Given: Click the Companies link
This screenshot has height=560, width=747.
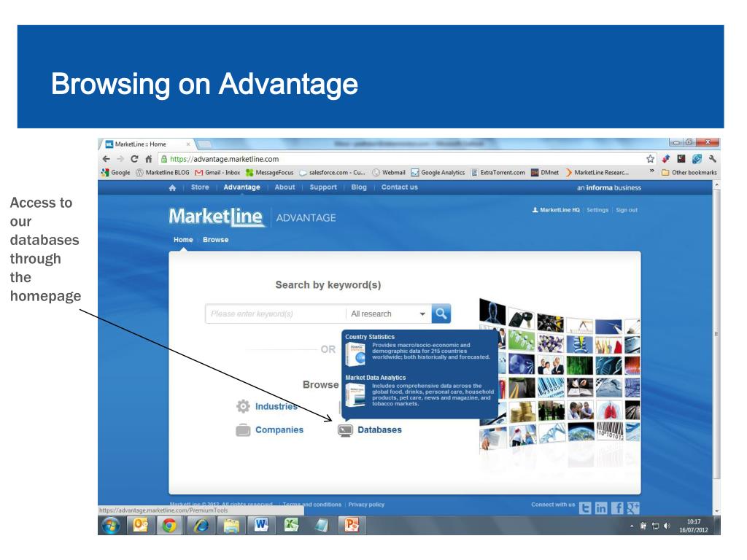Looking at the screenshot, I should click(279, 429).
